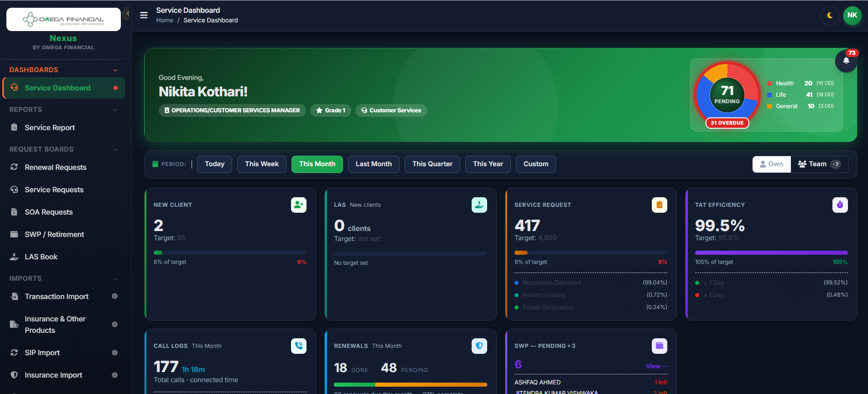This screenshot has width=868, height=394.
Task: Select the This Year period filter
Action: (488, 164)
